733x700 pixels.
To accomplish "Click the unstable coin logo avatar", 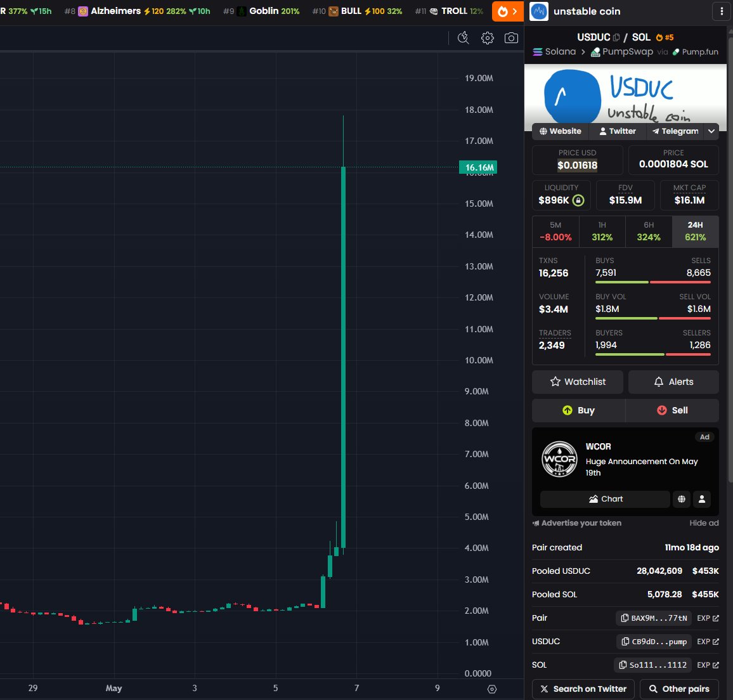I will 538,11.
